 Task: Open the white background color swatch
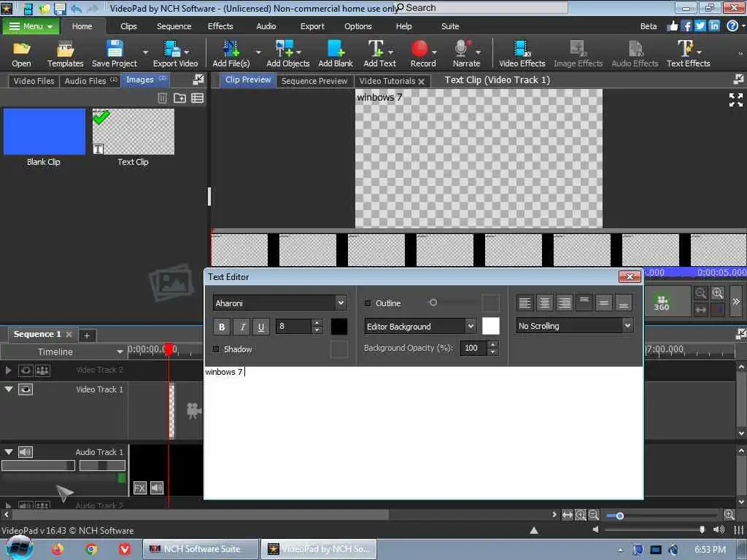491,326
